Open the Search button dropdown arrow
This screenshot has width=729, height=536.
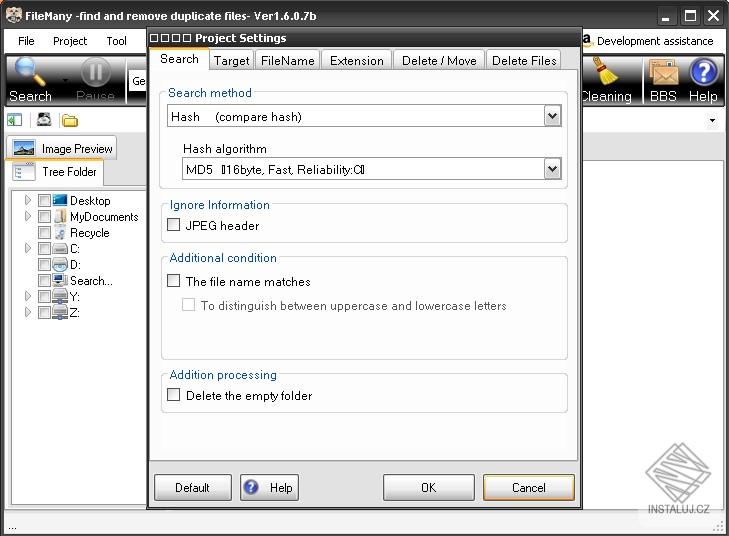(x=66, y=80)
